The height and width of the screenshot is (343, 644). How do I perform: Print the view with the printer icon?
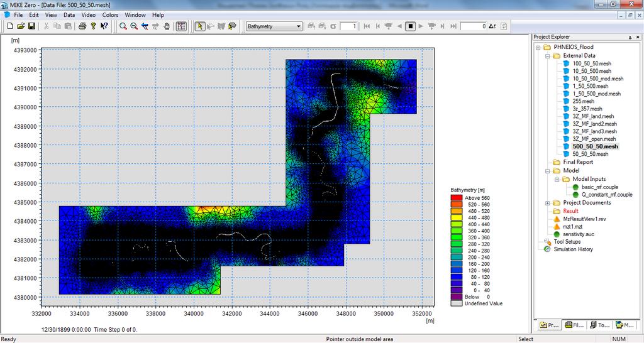82,26
